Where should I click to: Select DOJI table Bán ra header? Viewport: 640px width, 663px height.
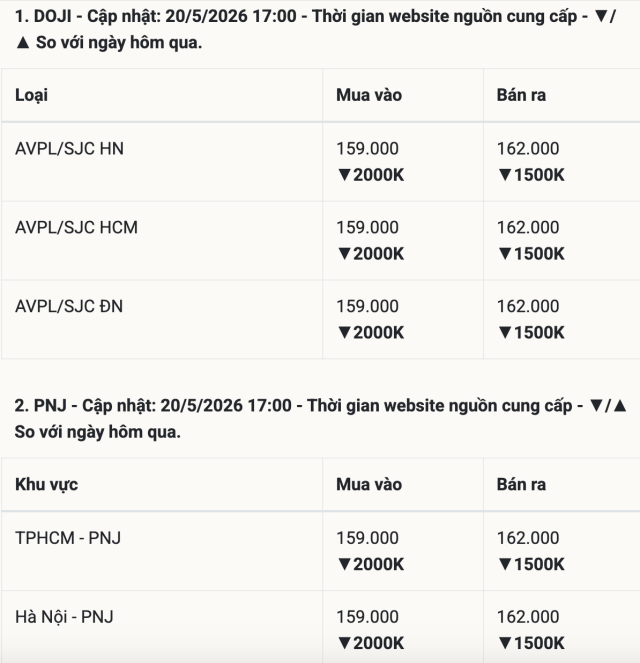click(x=521, y=95)
